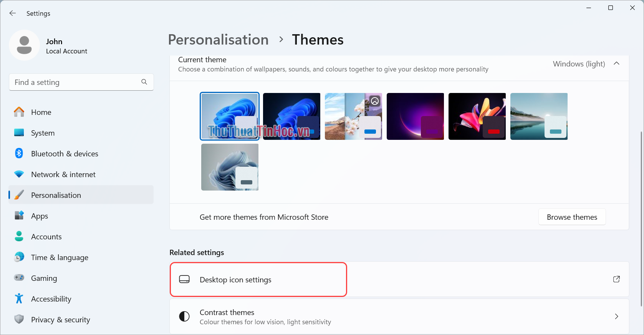Open Desktop icon settings

[258, 279]
